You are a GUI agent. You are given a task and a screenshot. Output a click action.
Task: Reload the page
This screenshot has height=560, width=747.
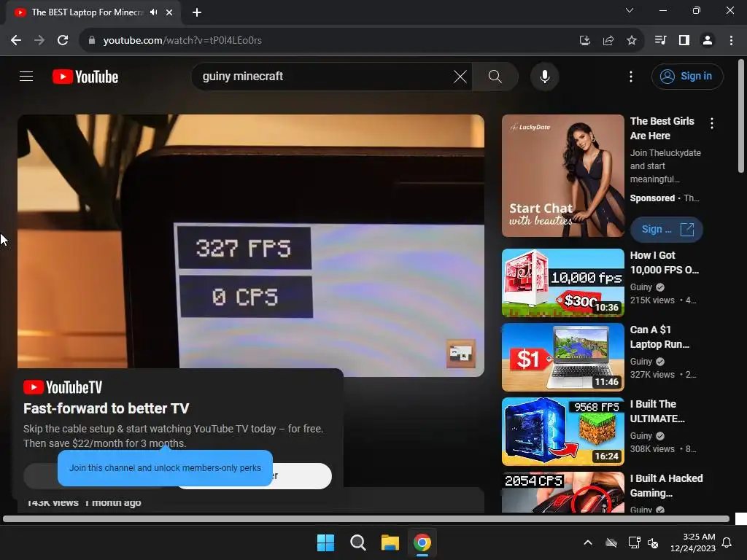[x=63, y=41]
